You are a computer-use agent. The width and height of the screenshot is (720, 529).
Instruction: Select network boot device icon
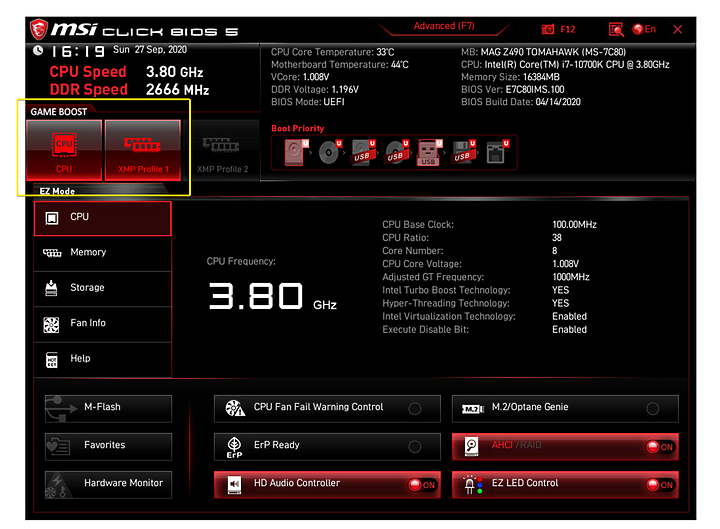[x=497, y=152]
